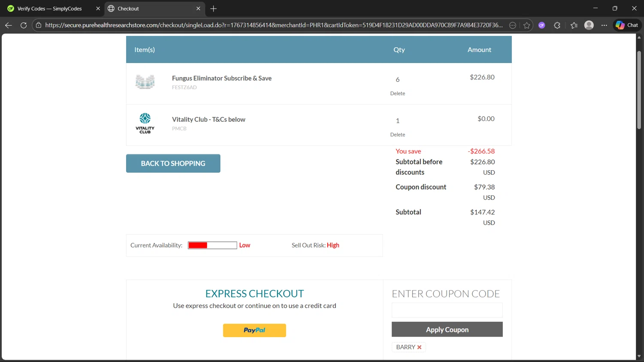Click Fungus Eliminator Subscribe & Save name
Image resolution: width=644 pixels, height=362 pixels.
tap(222, 78)
